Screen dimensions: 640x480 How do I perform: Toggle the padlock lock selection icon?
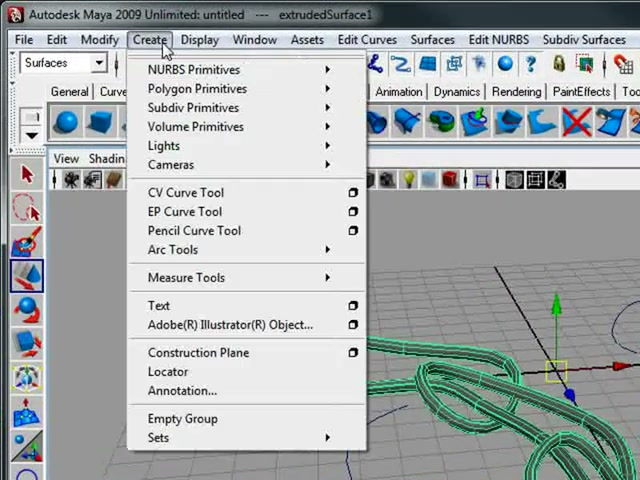tap(559, 64)
